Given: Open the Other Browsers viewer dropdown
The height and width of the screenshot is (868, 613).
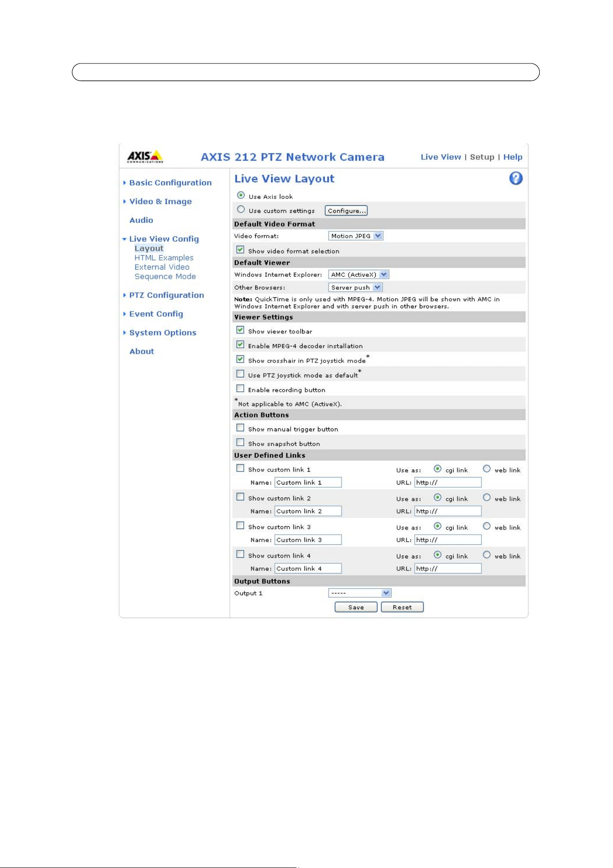Looking at the screenshot, I should 355,287.
